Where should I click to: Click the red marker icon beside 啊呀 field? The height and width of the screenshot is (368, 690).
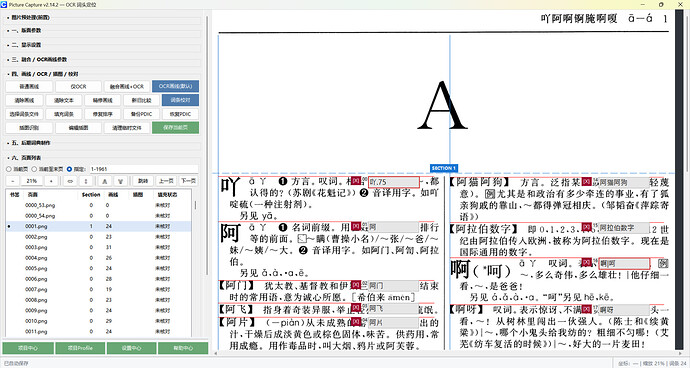point(587,309)
